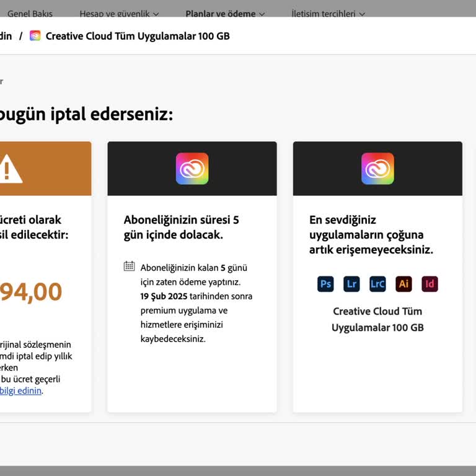Click the Photoshop (Ps) app icon
Screen dimensions: 476x476
(325, 284)
